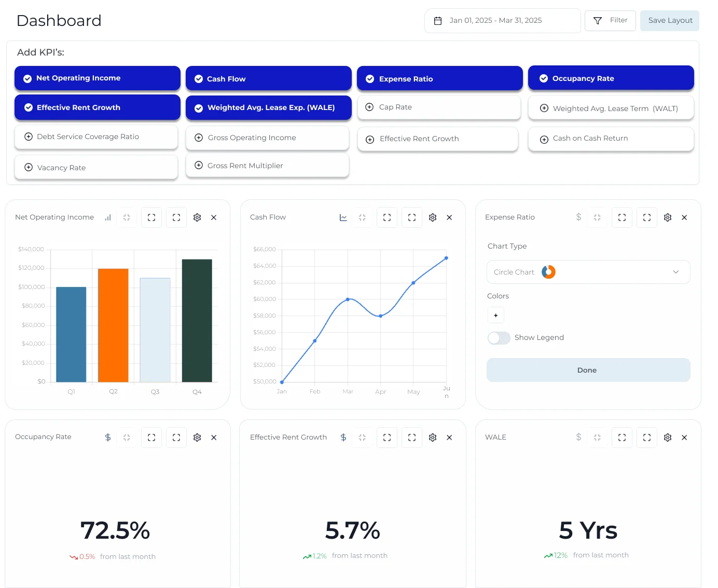Toggle the Show Legend switch
718x588 pixels.
pos(499,338)
